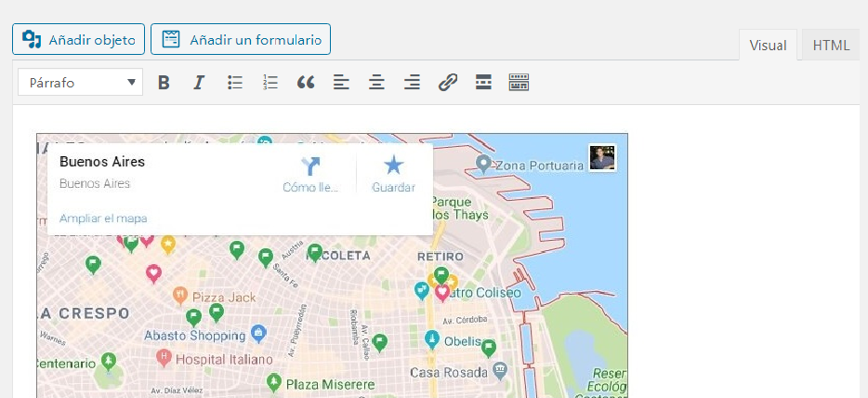Viewport: 868px width, 398px height.
Task: Apply blockquote formatting
Action: point(306,83)
